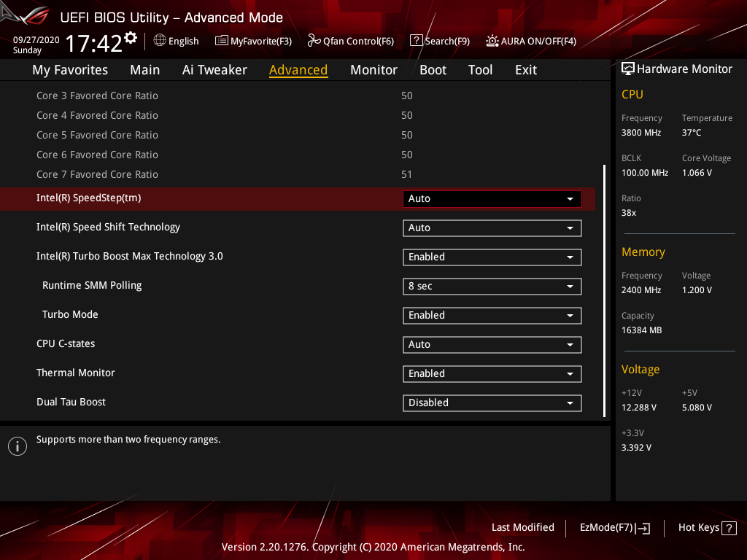Image resolution: width=747 pixels, height=560 pixels.
Task: Open Runtime SMM Polling dropdown
Action: point(492,286)
